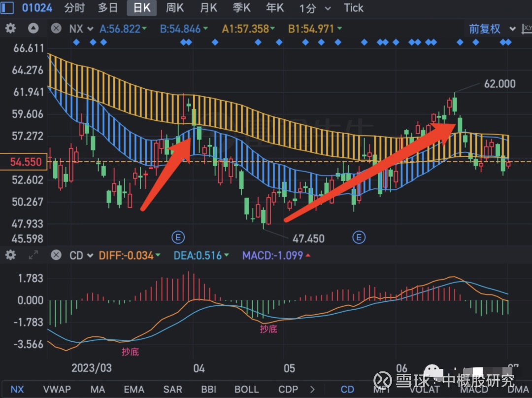Collapse the chart panel using the up-arrow icon
Viewport: 532px width, 398px height.
click(x=33, y=29)
